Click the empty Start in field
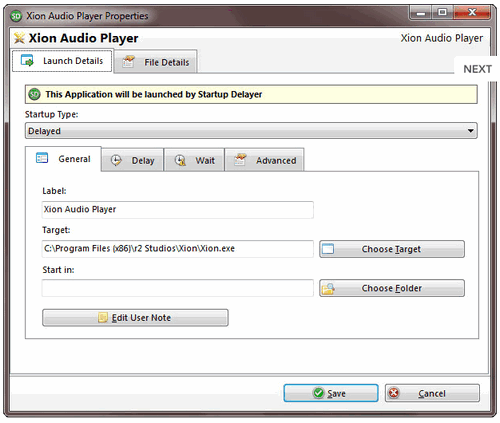 coord(178,288)
